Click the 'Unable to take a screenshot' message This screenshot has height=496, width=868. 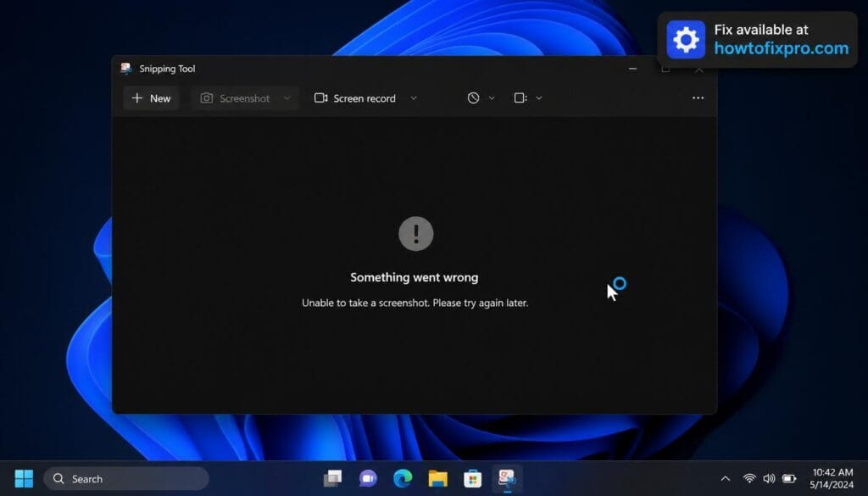point(415,303)
